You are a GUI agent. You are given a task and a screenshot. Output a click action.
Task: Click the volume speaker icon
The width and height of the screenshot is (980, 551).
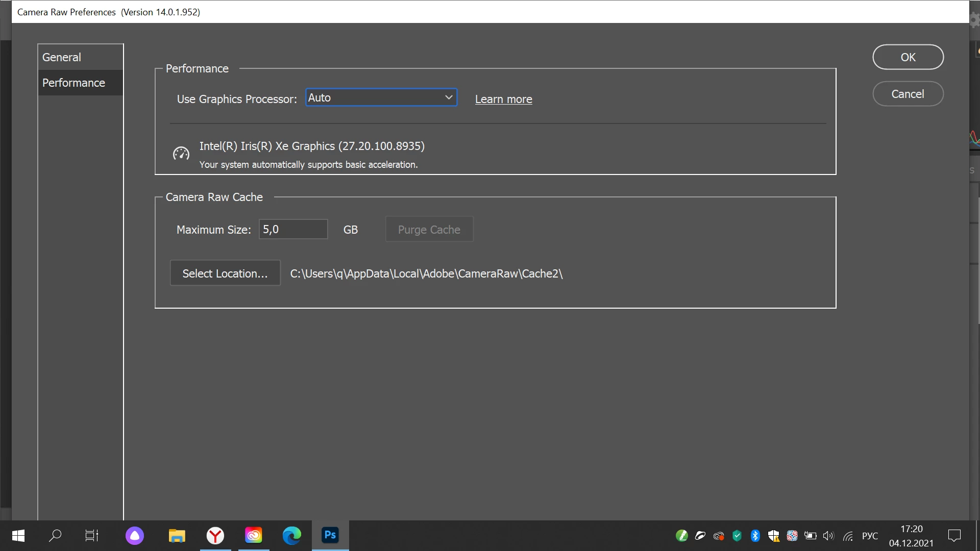[828, 536]
